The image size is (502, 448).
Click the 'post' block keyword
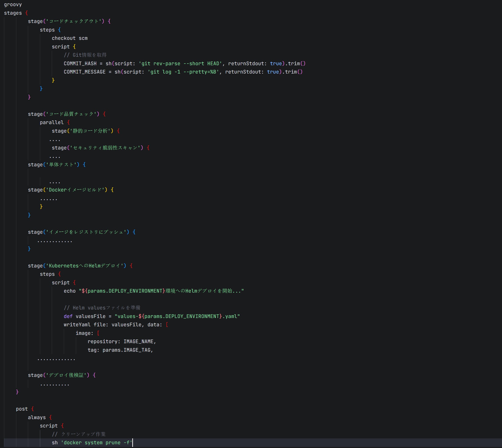pos(22,409)
